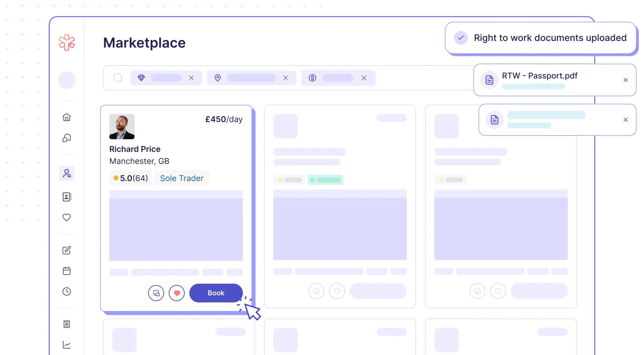Image resolution: width=644 pixels, height=355 pixels.
Task: Open the chat messages sidebar icon
Action: (x=67, y=138)
